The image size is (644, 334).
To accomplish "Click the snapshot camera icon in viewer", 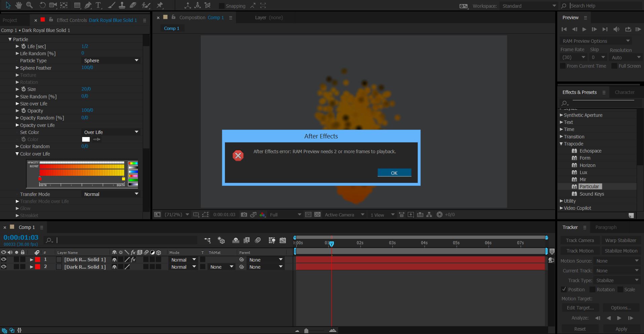I will click(244, 214).
